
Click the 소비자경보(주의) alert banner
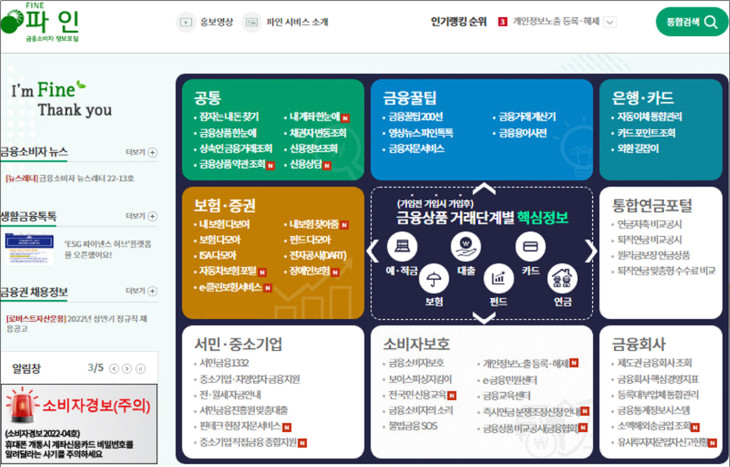pyautogui.click(x=79, y=424)
